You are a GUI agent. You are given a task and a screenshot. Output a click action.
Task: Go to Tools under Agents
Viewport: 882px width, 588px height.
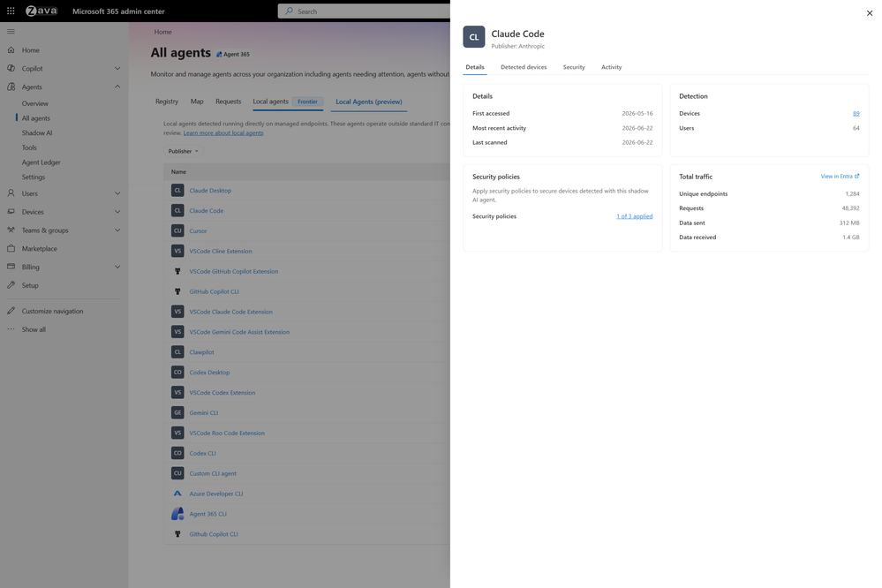coord(29,147)
